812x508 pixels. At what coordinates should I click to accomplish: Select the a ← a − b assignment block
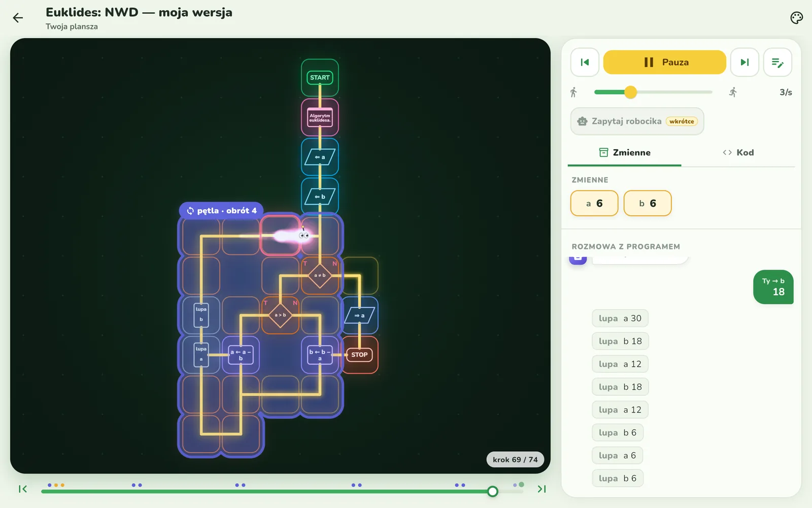(241, 355)
